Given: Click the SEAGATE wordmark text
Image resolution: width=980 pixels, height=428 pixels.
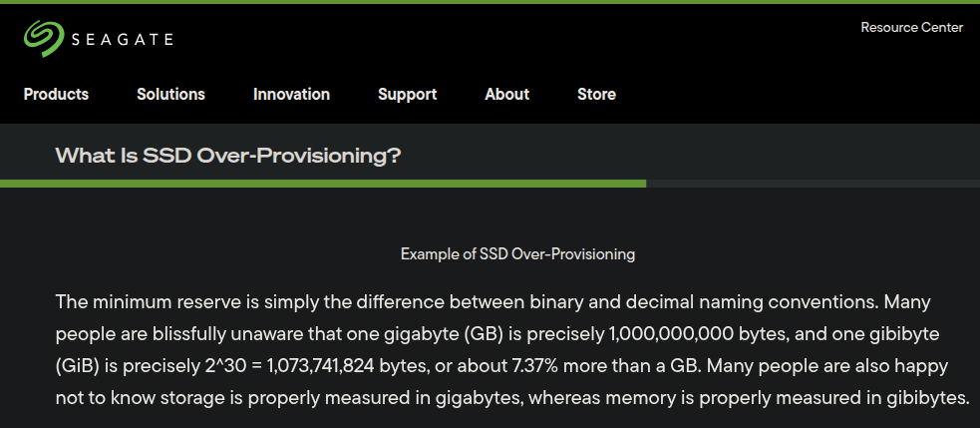Looking at the screenshot, I should coord(122,40).
